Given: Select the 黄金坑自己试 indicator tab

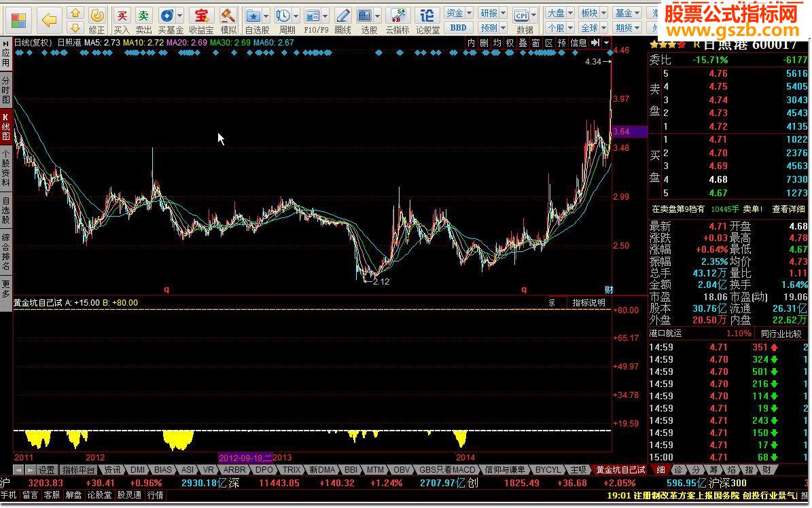Looking at the screenshot, I should tap(621, 470).
